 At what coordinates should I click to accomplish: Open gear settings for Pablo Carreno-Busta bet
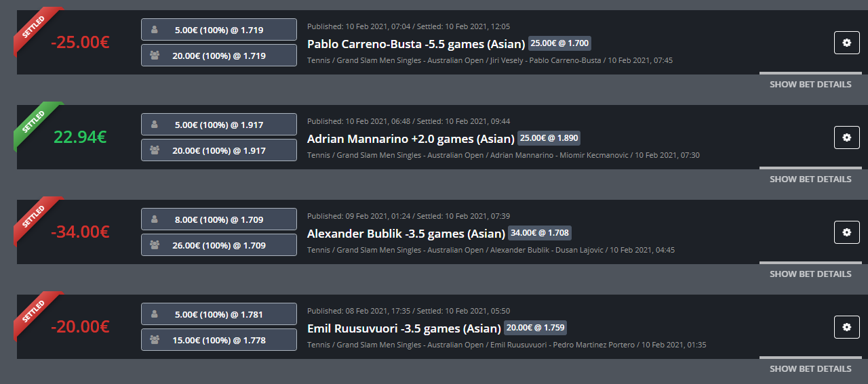click(x=846, y=43)
